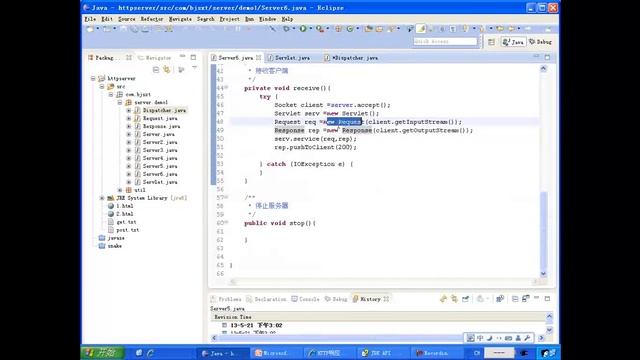Click History view Refresh icon
Image resolution: width=640 pixels, height=360 pixels.
coord(443,299)
